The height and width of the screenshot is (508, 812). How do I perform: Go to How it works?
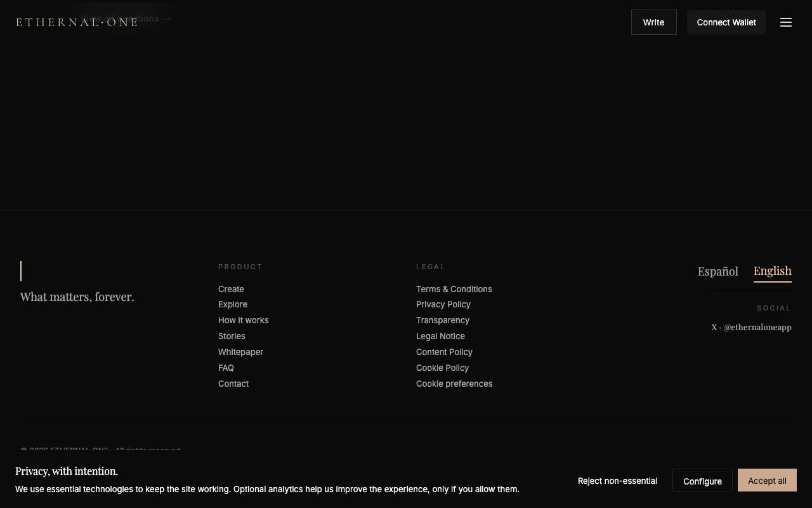pyautogui.click(x=244, y=320)
